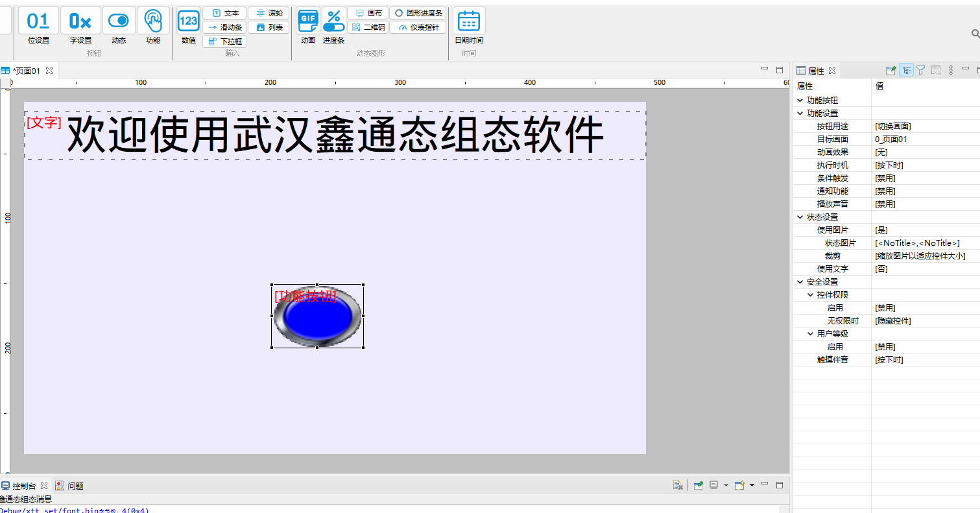Insert a 数值 numeric input control
Screen dimensions: 980x513
[x=189, y=26]
